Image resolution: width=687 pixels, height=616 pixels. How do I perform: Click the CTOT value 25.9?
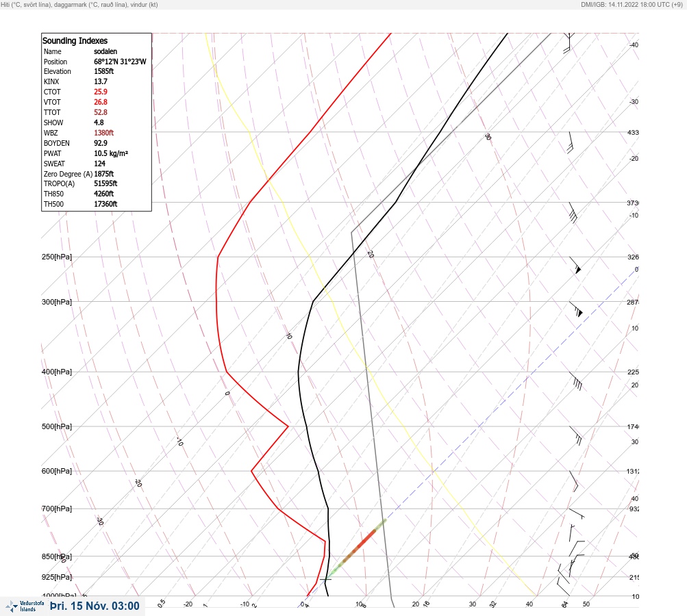[x=101, y=92]
